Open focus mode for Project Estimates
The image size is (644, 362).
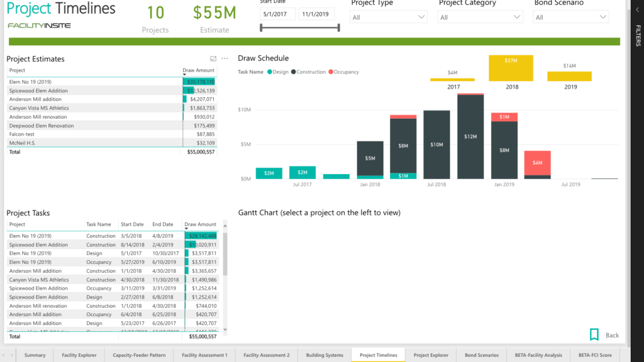213,58
